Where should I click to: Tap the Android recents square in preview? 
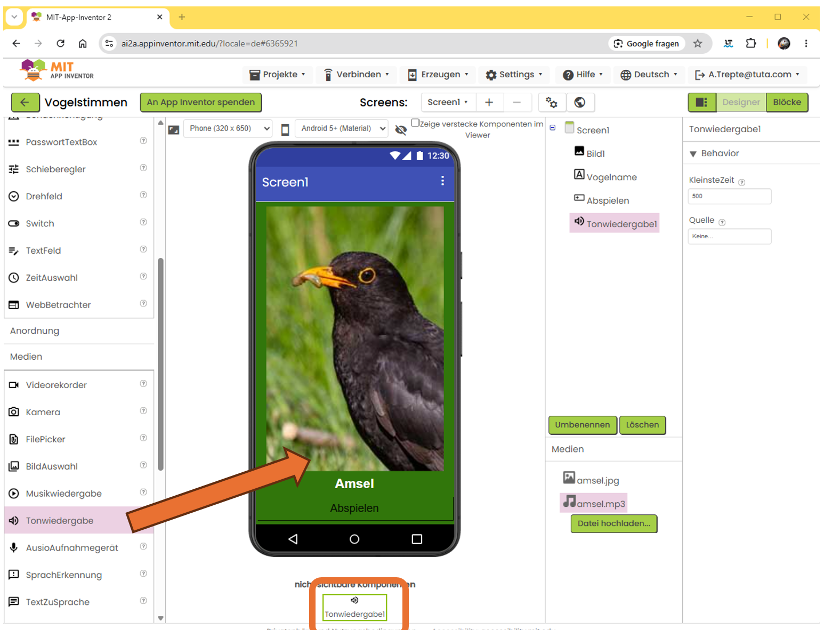click(x=417, y=539)
